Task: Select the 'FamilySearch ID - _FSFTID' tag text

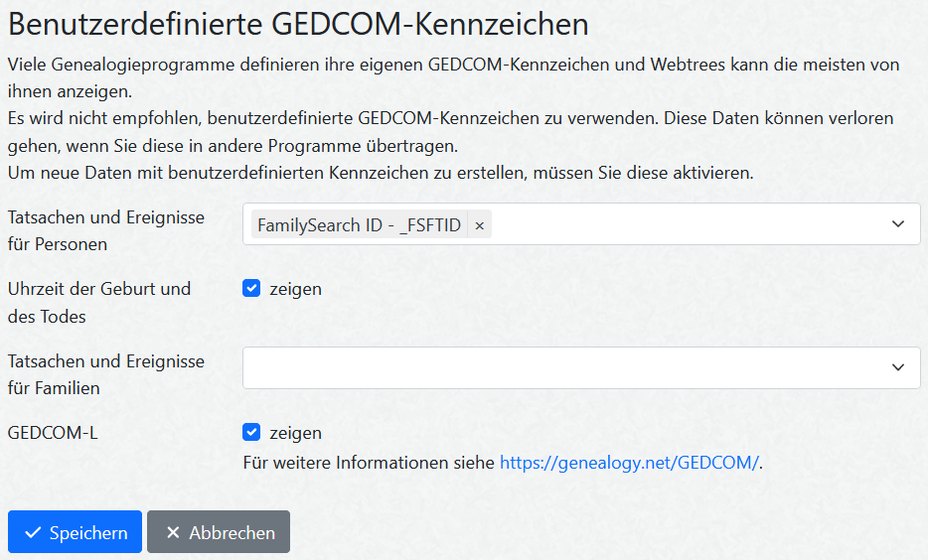Action: point(359,225)
